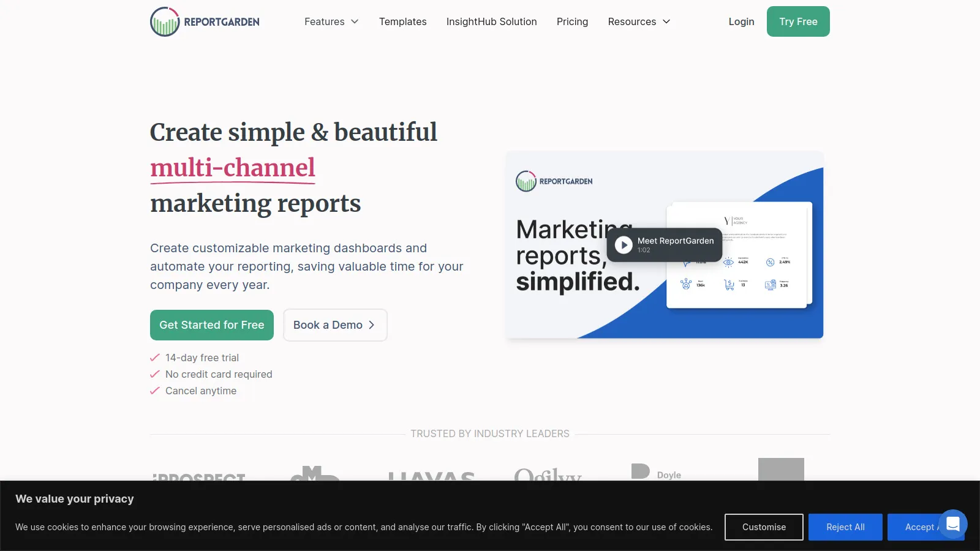Click the Purchases shopping cart icon

coord(729,285)
